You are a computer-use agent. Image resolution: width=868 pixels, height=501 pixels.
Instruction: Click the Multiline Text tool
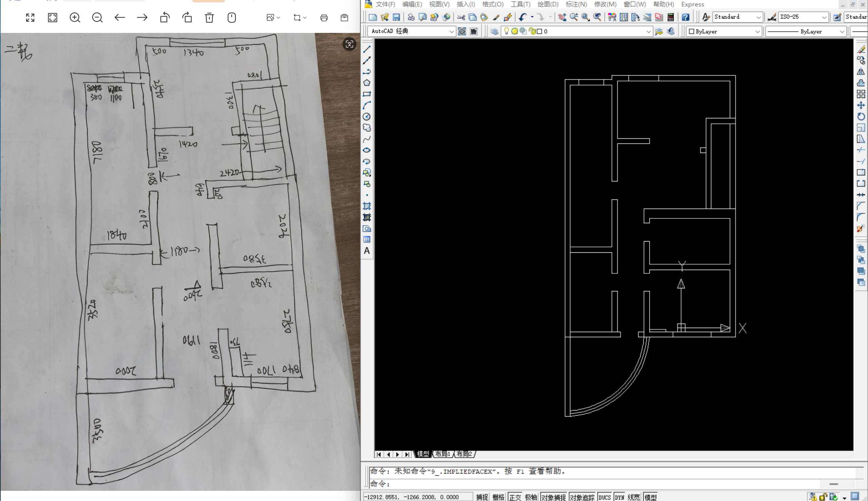pos(367,251)
